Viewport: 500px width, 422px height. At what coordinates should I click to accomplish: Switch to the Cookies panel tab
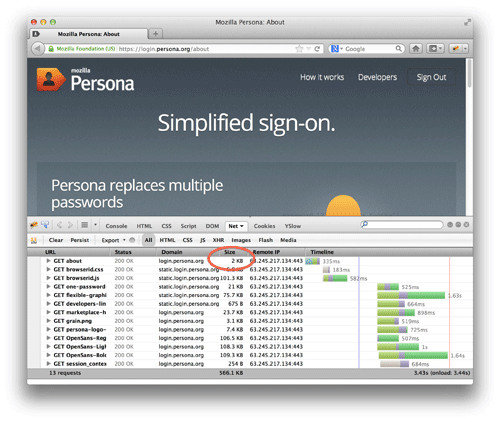click(x=264, y=226)
